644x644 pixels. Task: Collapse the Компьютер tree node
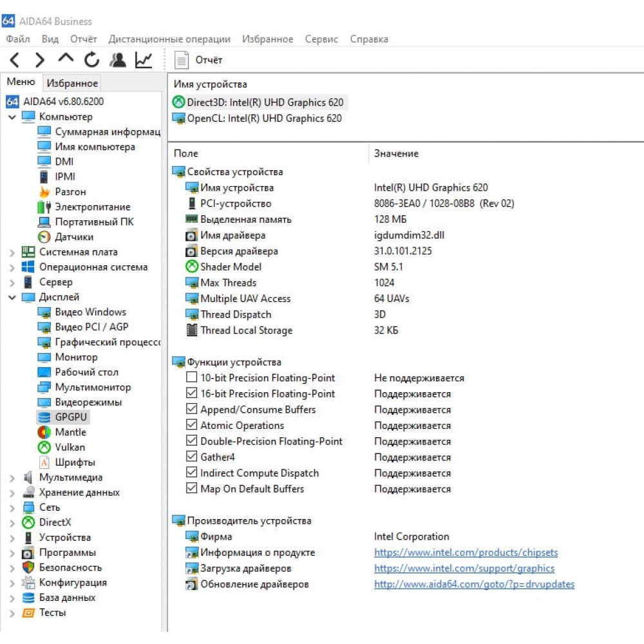click(x=12, y=117)
